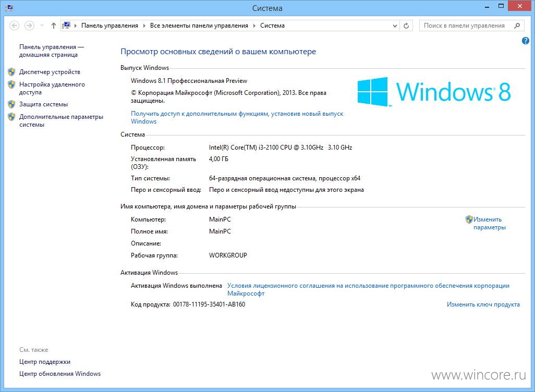
Task: Go up one level with the Up arrow
Action: [x=53, y=26]
